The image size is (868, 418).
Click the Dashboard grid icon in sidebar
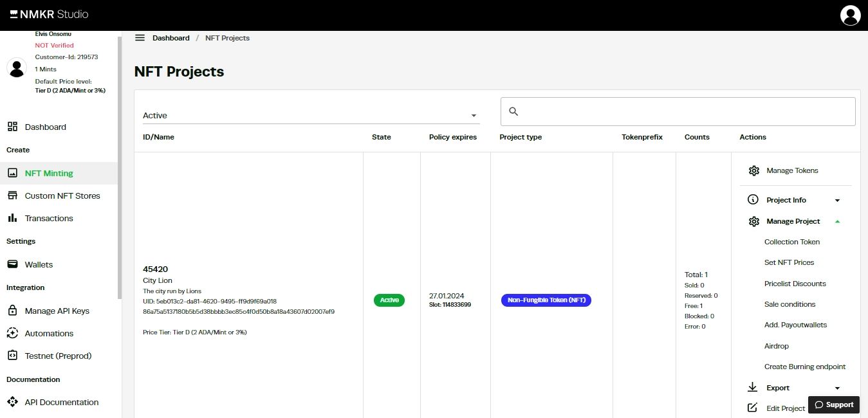pos(12,127)
